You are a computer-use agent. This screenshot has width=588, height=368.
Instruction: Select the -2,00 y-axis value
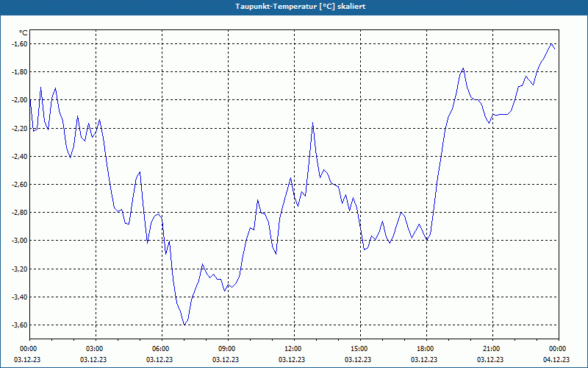click(x=21, y=100)
